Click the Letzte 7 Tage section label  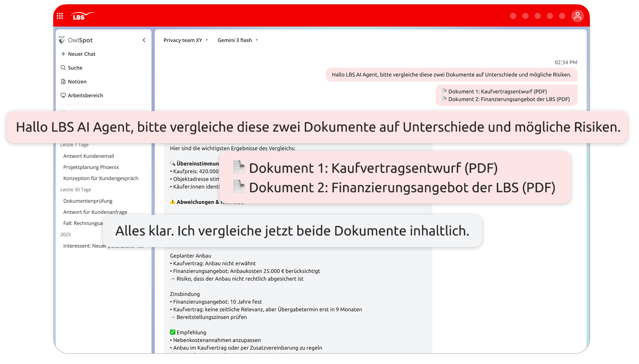click(74, 145)
